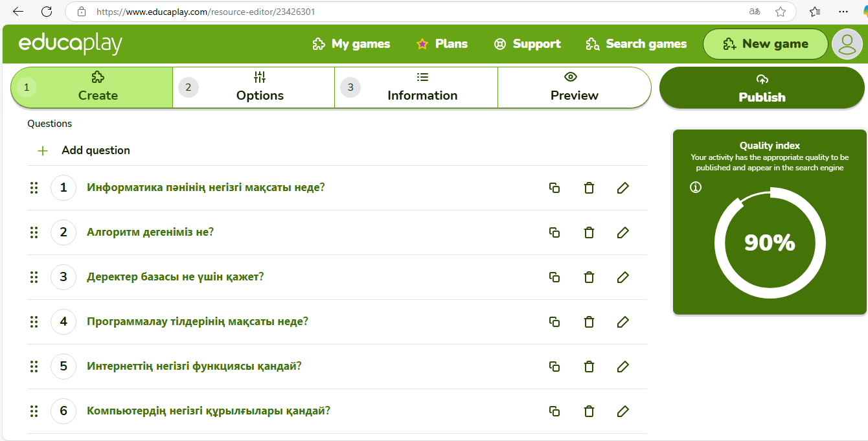The width and height of the screenshot is (868, 441).
Task: Delete question 5 with the trash icon
Action: pos(589,367)
